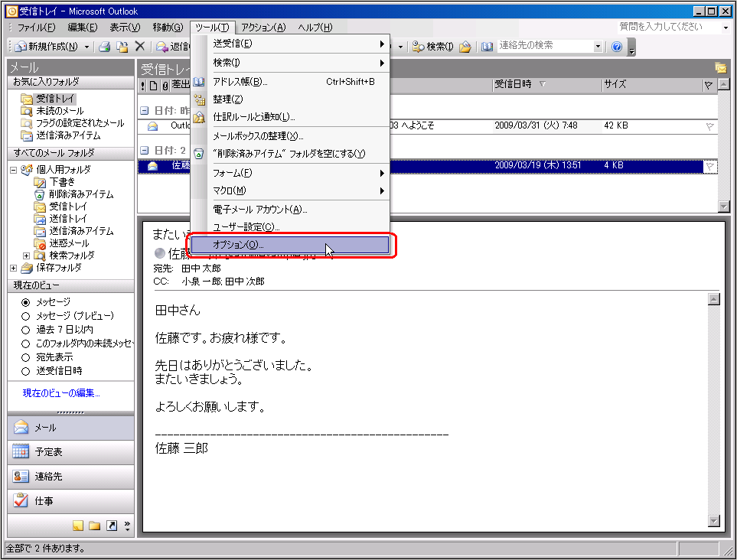Select 削除済みアイテム folder in the tree

[x=81, y=194]
